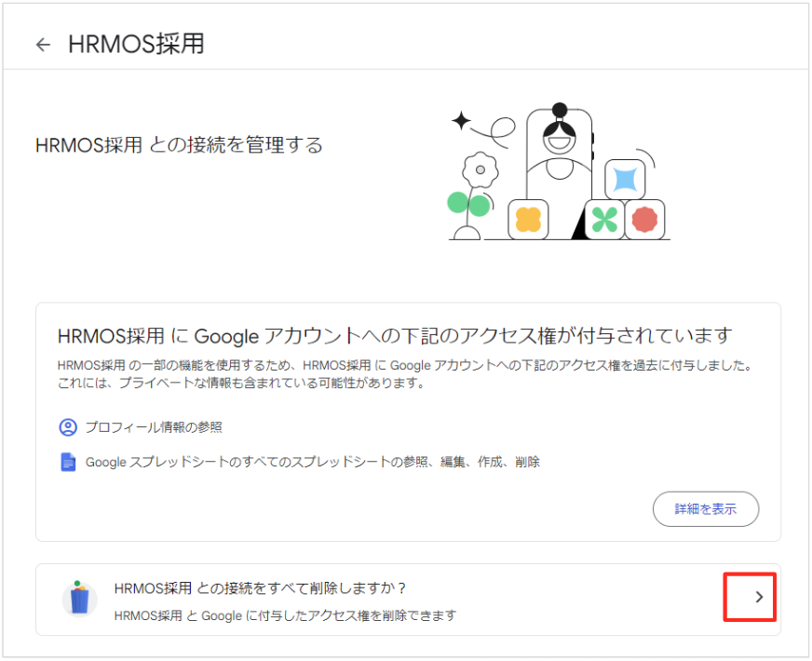This screenshot has height=661, width=812.
Task: Select the Google スプレッドシート permission text
Action: (x=313, y=462)
